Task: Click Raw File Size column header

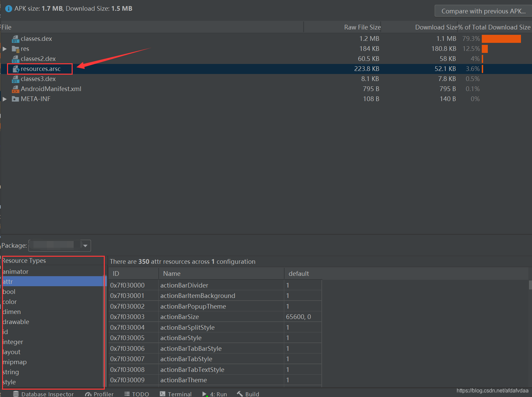Action: click(343, 27)
